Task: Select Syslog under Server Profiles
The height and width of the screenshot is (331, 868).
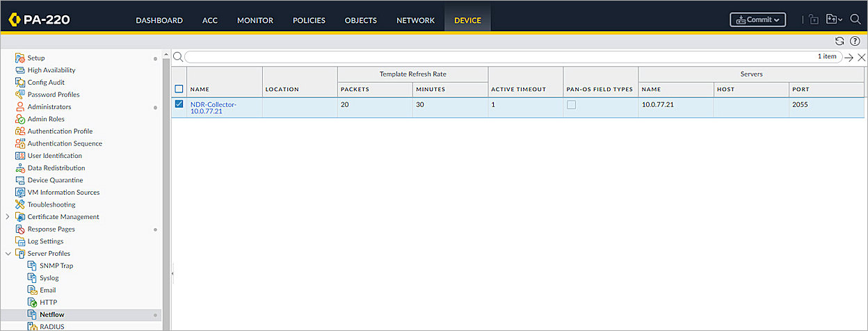Action: tap(49, 278)
